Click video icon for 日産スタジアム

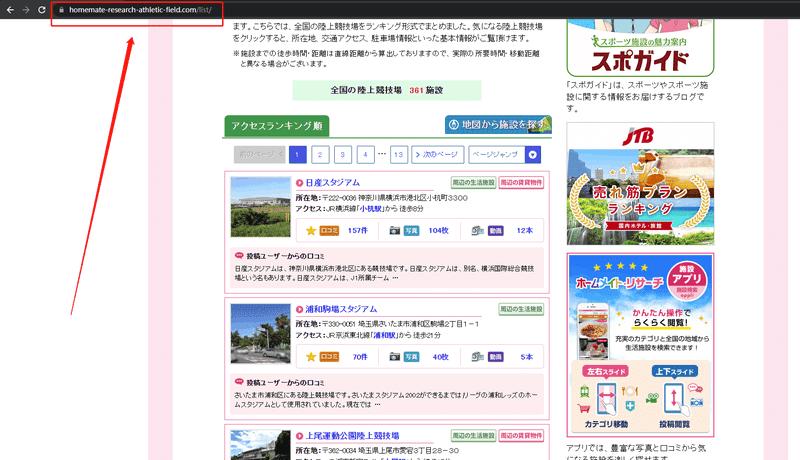(x=478, y=231)
